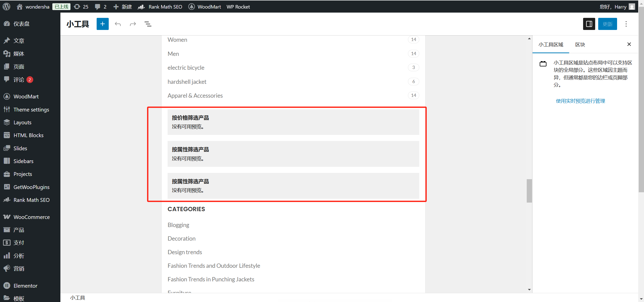This screenshot has width=644, height=302.
Task: Switch to the 小工具区域 tab
Action: tap(550, 44)
